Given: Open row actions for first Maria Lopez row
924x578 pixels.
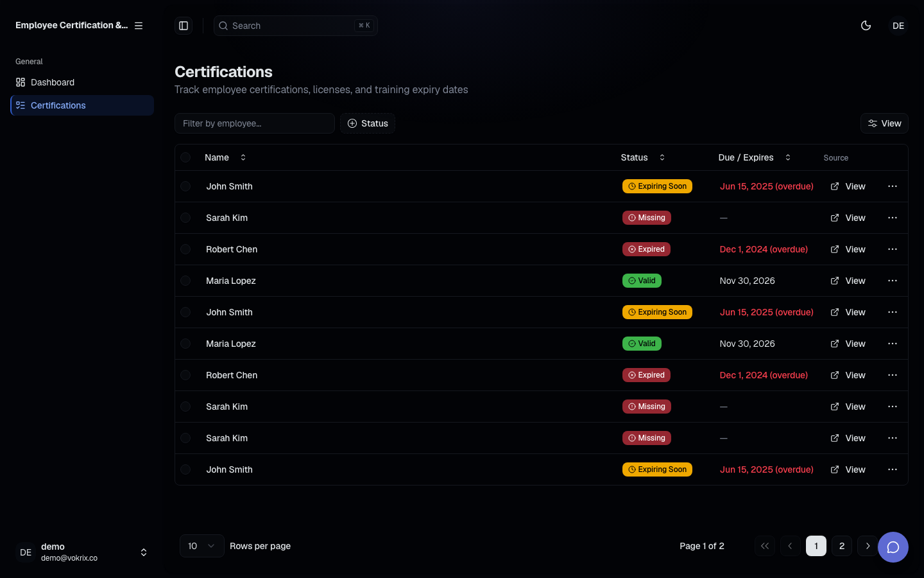Looking at the screenshot, I should point(893,281).
